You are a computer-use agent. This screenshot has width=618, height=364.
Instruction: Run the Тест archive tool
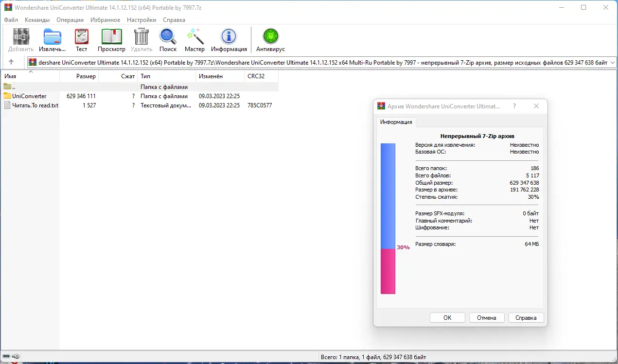click(81, 36)
